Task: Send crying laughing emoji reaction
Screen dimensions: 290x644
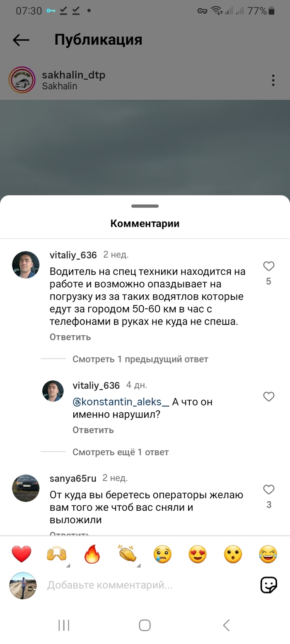Action: tap(268, 554)
